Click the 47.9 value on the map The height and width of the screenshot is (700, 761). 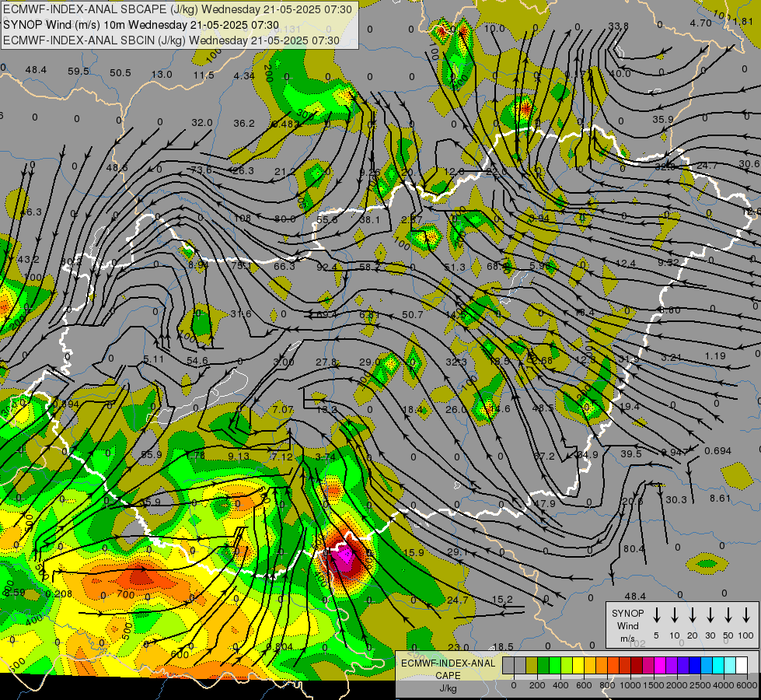pos(544,504)
